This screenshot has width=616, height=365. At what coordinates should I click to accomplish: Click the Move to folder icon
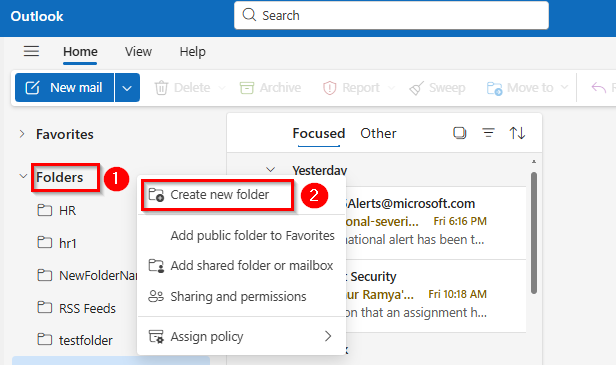(494, 88)
